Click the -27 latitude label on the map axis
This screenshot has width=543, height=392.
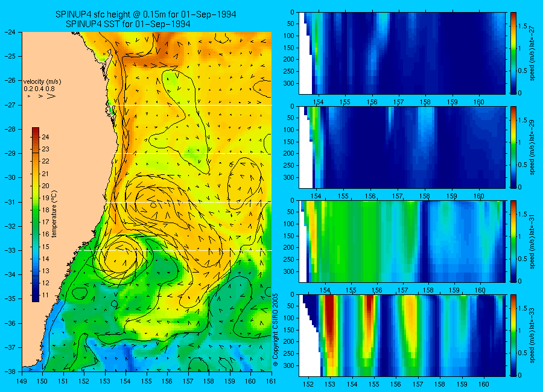pyautogui.click(x=10, y=105)
